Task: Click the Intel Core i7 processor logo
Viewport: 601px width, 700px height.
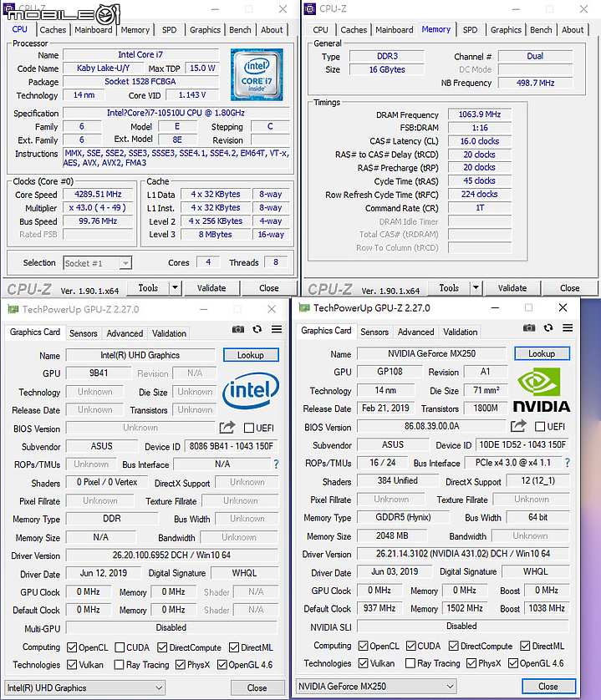Action: tap(257, 74)
